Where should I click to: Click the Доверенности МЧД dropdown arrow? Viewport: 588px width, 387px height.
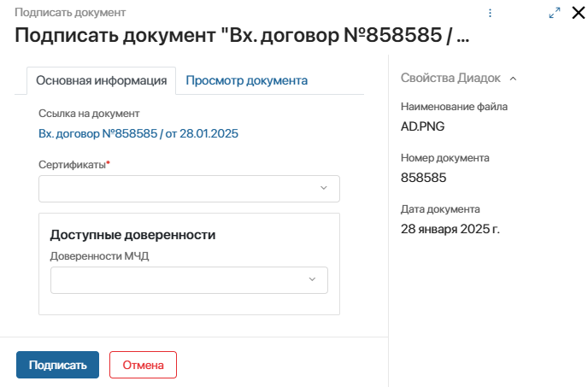pos(311,279)
